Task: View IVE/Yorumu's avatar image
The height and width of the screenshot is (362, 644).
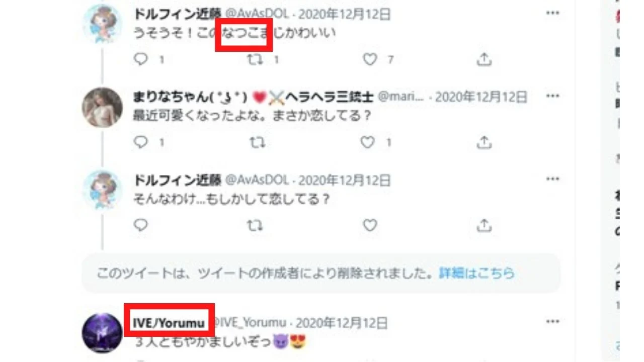Action: 102,333
